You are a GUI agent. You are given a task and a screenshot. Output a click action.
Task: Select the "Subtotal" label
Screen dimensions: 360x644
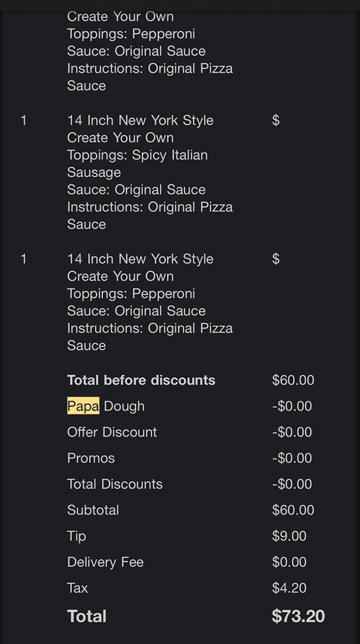point(93,510)
